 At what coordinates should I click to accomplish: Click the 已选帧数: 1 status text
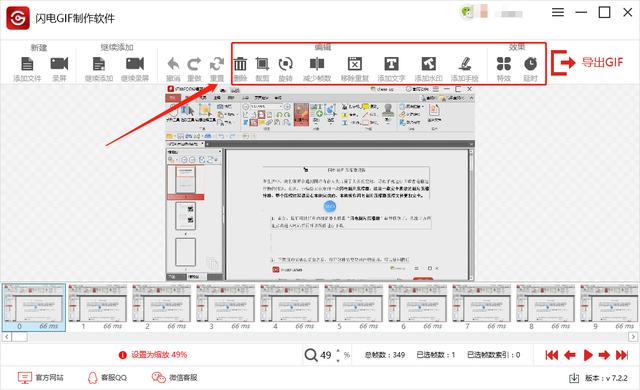(x=436, y=355)
